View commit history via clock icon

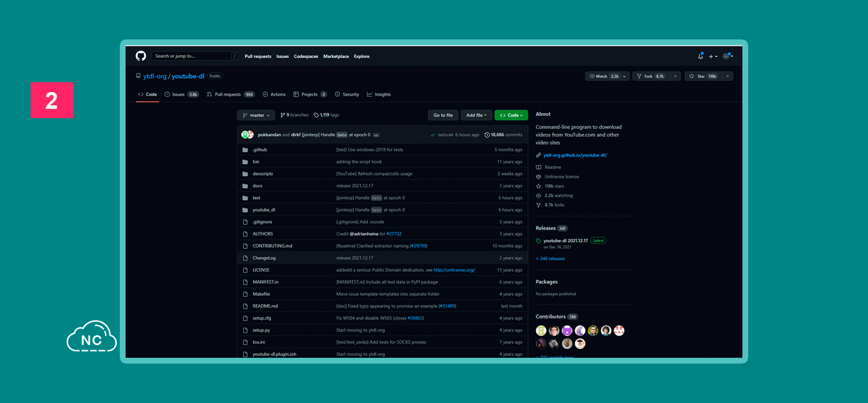point(487,135)
